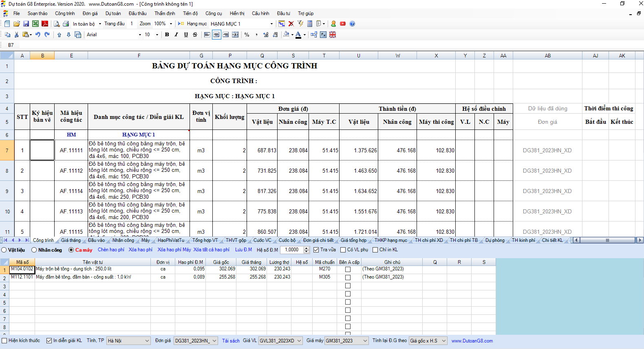
Task: Click the calculator icon in the toolbar
Action: pyautogui.click(x=310, y=24)
